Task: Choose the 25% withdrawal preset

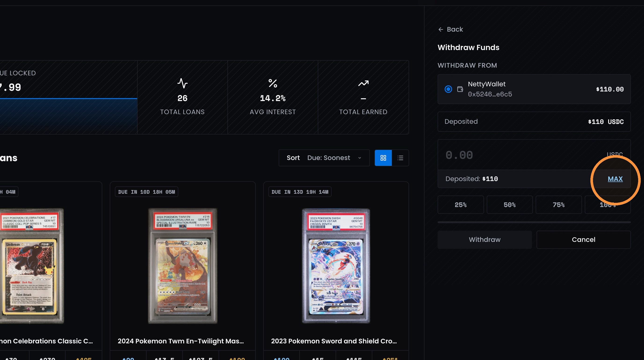Action: pos(461,205)
